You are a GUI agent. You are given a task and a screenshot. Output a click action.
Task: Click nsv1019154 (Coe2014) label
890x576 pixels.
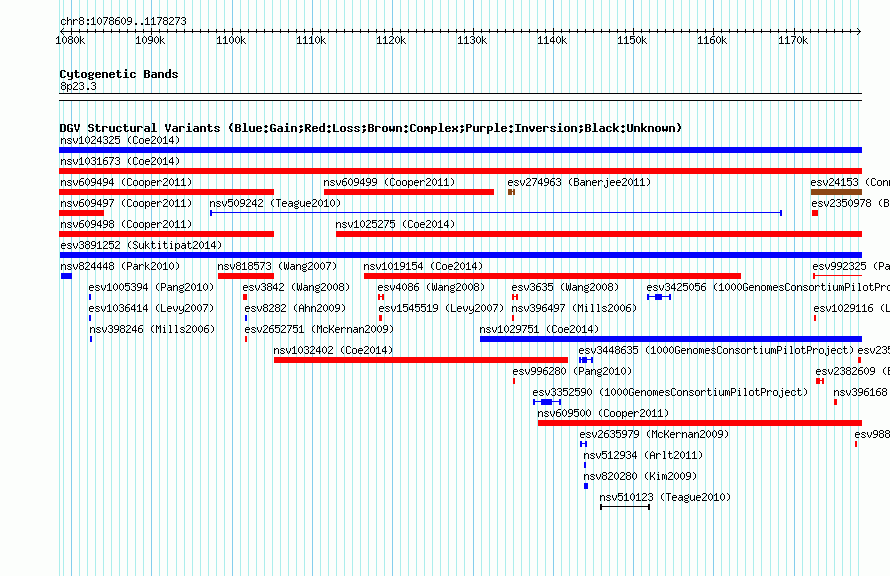pyautogui.click(x=423, y=266)
